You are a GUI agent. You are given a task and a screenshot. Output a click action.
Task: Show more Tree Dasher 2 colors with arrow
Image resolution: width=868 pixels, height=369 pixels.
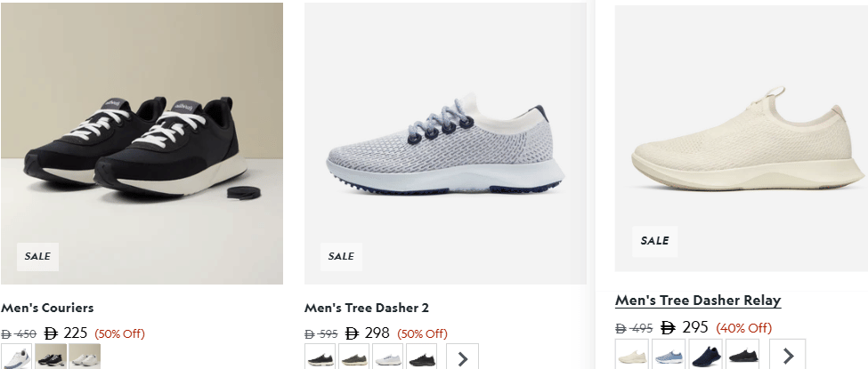[x=462, y=358]
